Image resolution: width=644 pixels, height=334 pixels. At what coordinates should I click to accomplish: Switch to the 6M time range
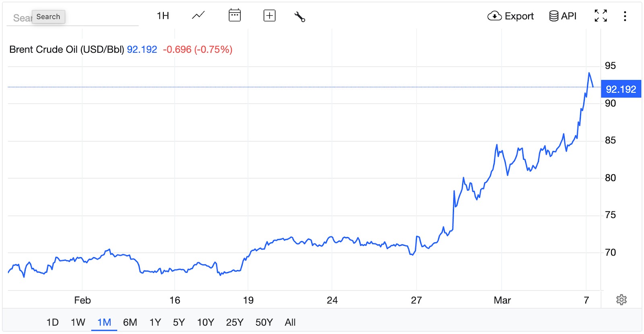(130, 322)
